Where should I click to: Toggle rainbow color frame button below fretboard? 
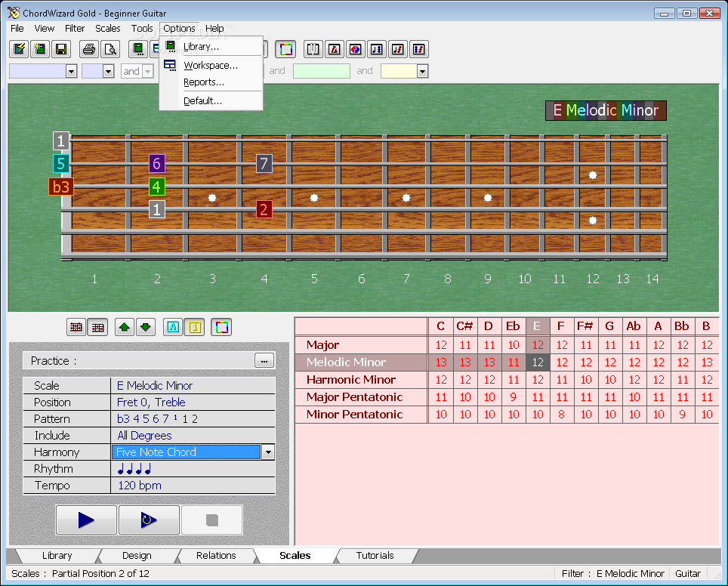pyautogui.click(x=221, y=328)
